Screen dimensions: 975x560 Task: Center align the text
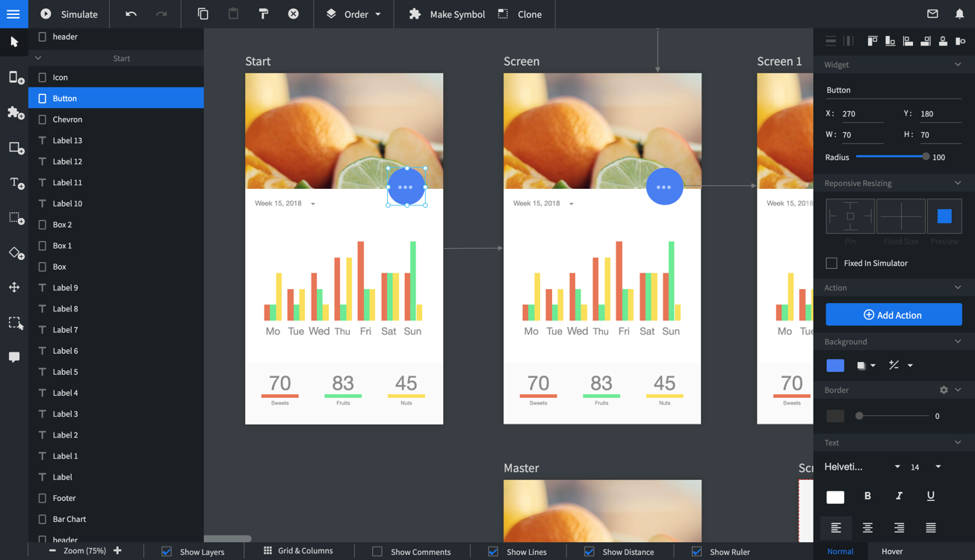click(867, 528)
